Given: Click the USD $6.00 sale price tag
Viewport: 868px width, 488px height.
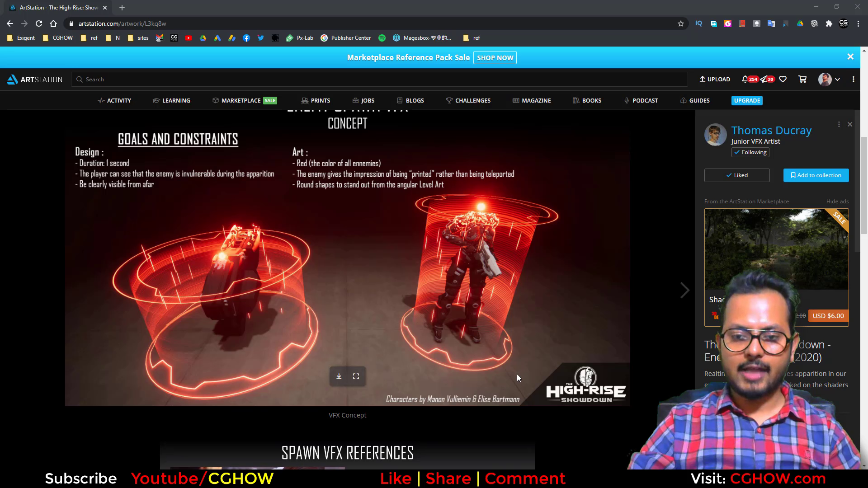Looking at the screenshot, I should pyautogui.click(x=827, y=315).
